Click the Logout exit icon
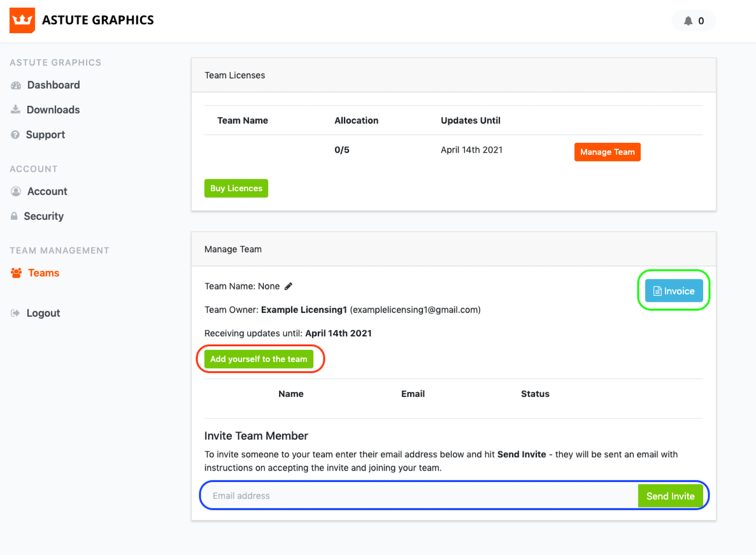Viewport: 756px width, 555px height. 15,313
